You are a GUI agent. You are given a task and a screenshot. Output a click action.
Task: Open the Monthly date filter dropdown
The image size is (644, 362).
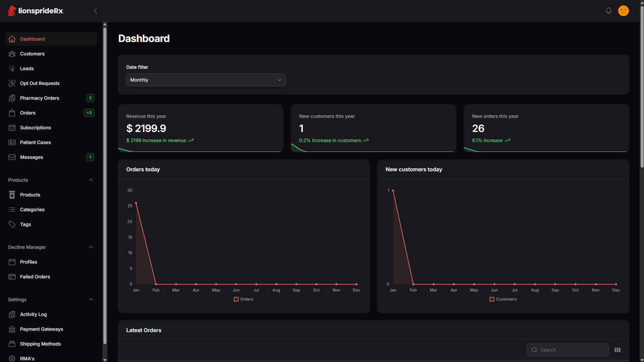coord(206,80)
